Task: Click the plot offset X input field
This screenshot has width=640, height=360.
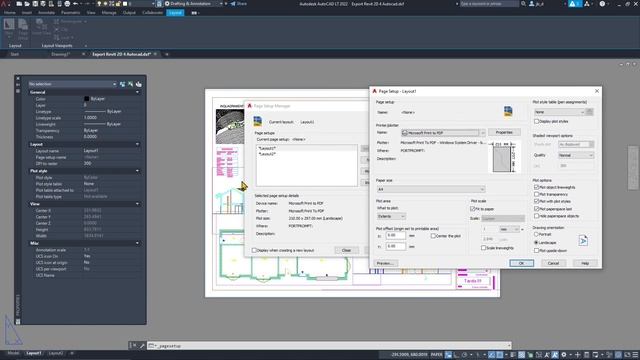Action: coord(396,236)
